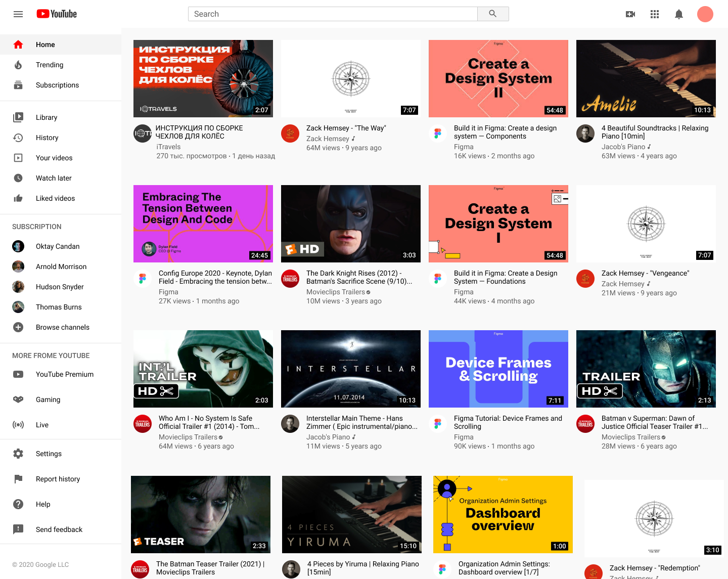Open the account avatar menu
This screenshot has width=728, height=579.
pyautogui.click(x=705, y=14)
